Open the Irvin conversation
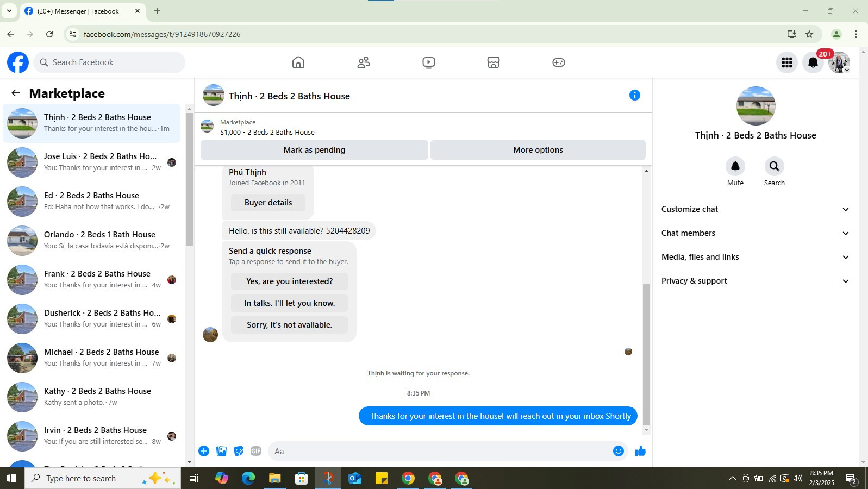This screenshot has width=868, height=489. click(92, 436)
